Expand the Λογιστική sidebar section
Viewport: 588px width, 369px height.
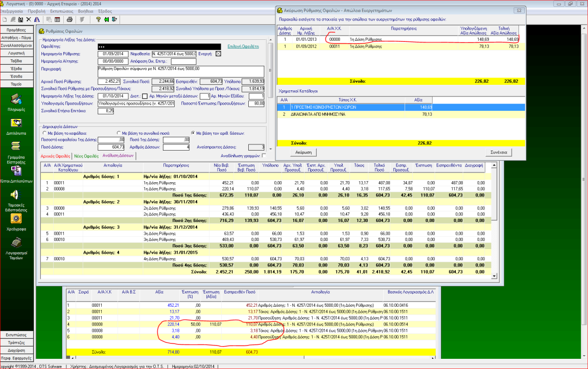click(x=16, y=53)
